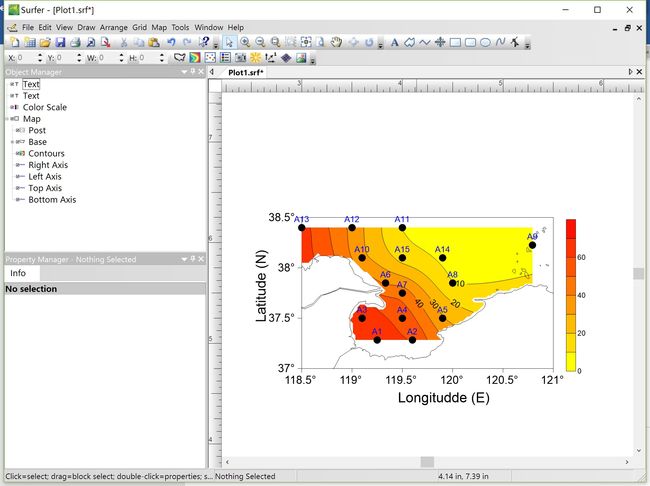Click the Copy icon
Viewport: 650px width, 486px height.
point(139,42)
